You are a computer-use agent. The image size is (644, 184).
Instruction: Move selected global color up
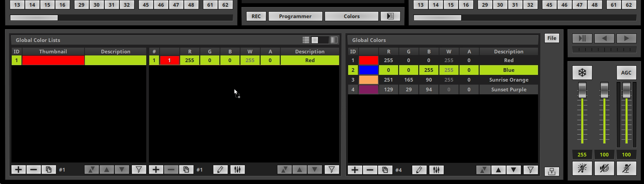tap(498, 170)
